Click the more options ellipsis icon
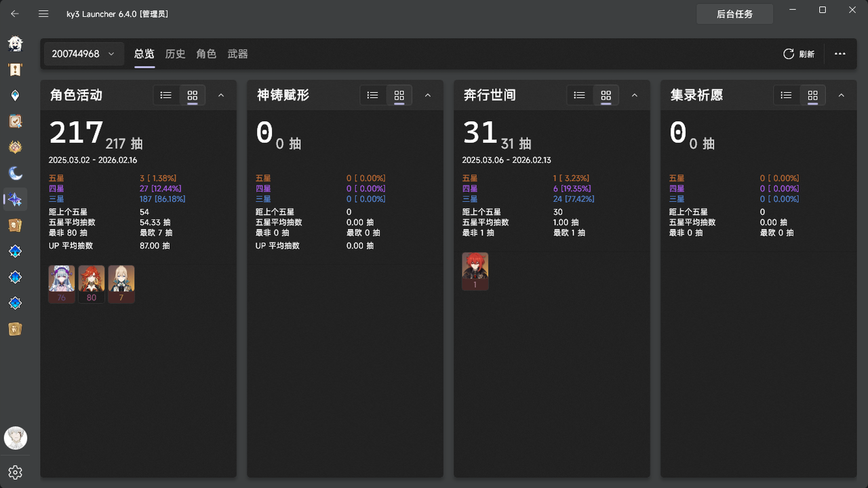The image size is (868, 488). tap(840, 54)
